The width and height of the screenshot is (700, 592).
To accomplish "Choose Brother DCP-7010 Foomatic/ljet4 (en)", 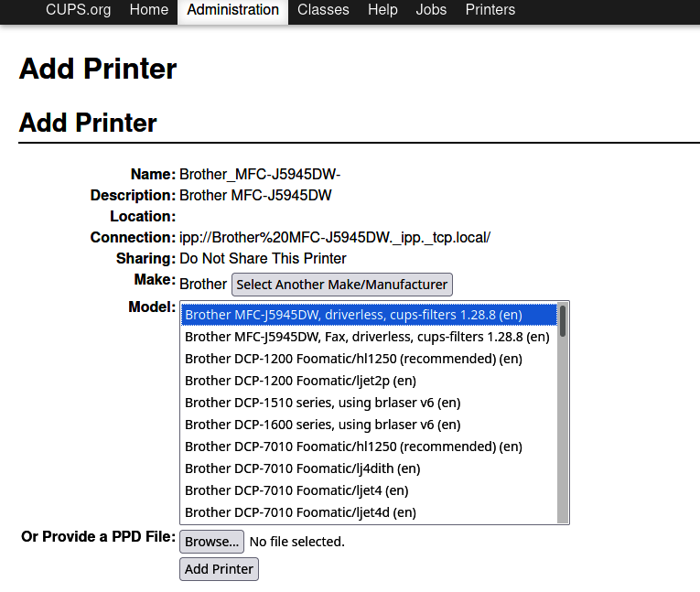I will (369, 490).
